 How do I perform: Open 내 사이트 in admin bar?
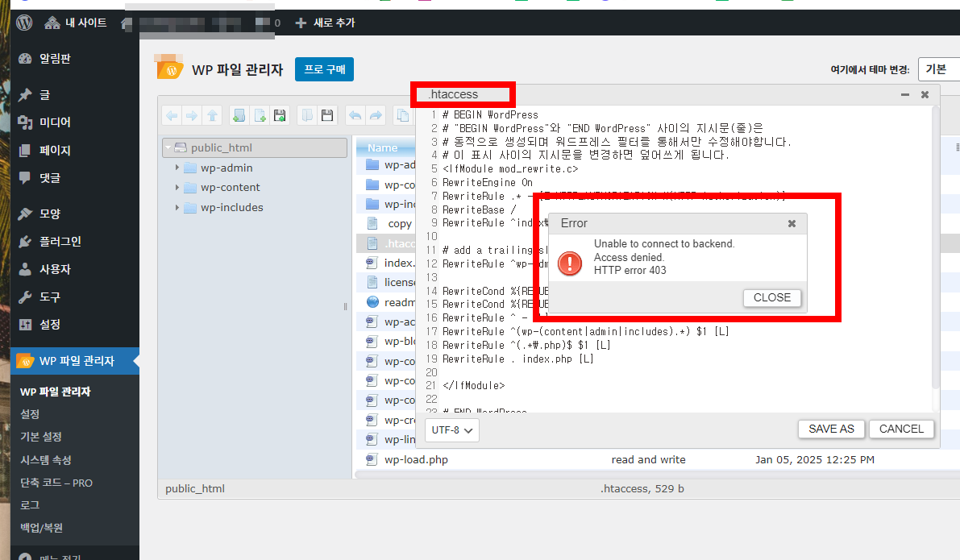coord(75,23)
